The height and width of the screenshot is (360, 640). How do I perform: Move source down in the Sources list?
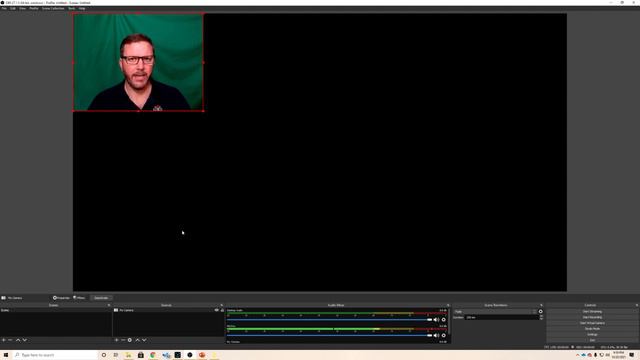point(144,340)
